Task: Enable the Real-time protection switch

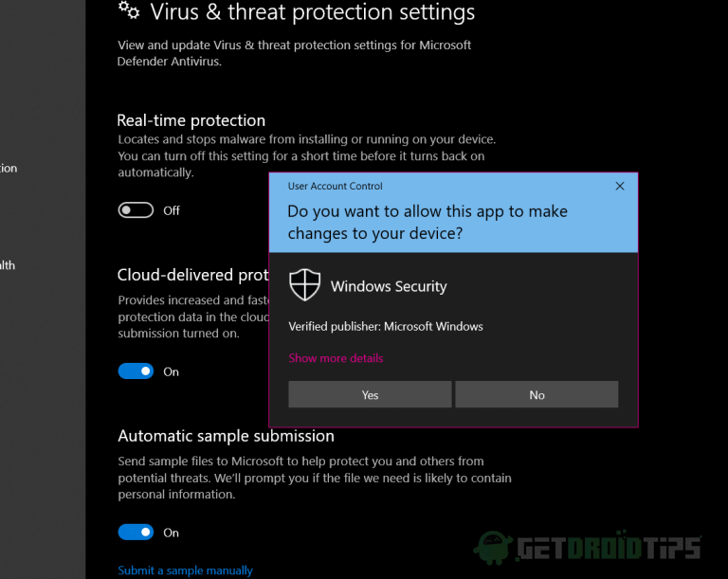Action: 136,210
